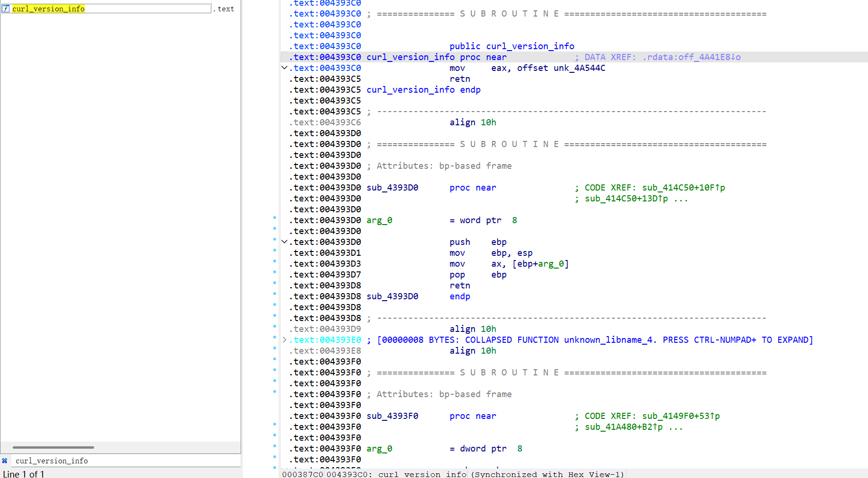The height and width of the screenshot is (478, 868).
Task: Click the retn instruction at .text:004393C5
Action: [x=460, y=78]
